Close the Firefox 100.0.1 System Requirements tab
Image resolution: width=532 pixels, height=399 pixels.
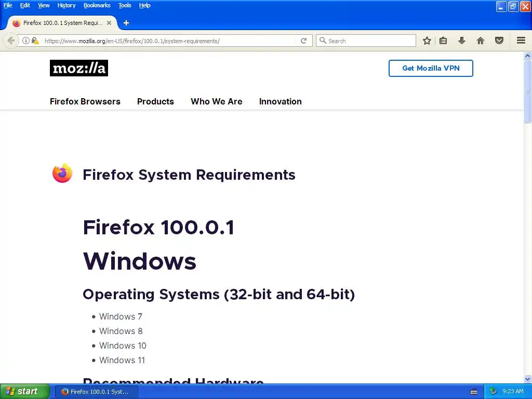[109, 23]
